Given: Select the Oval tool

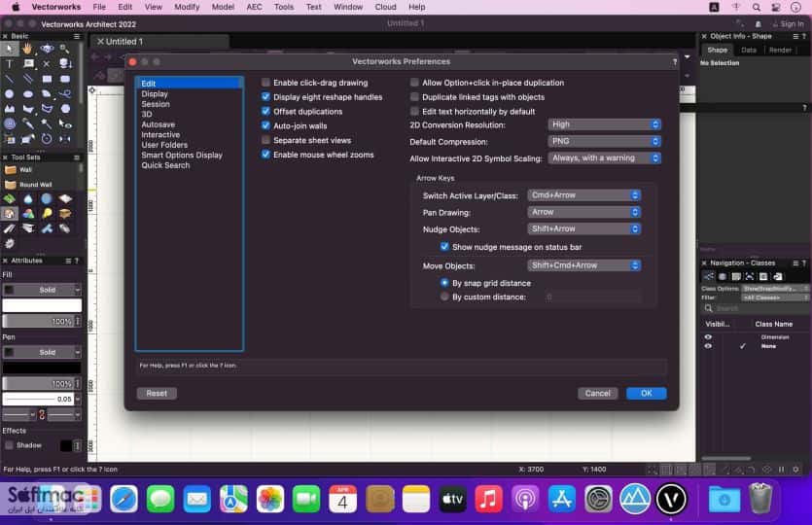Looking at the screenshot, I should tap(28, 93).
